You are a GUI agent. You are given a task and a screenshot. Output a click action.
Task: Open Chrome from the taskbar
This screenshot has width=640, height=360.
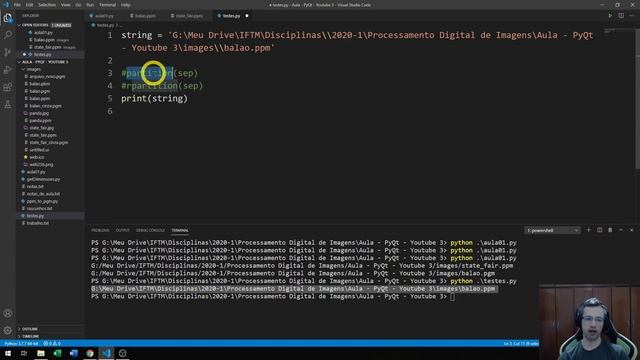[x=90, y=353]
